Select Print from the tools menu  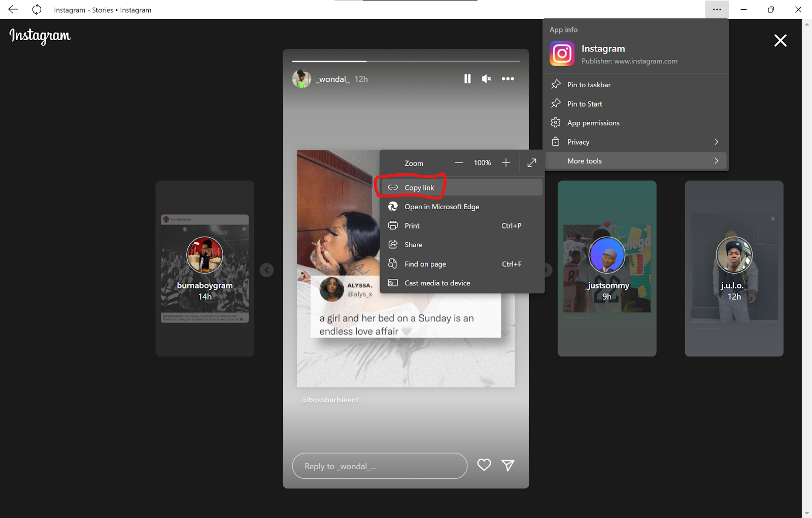click(461, 225)
